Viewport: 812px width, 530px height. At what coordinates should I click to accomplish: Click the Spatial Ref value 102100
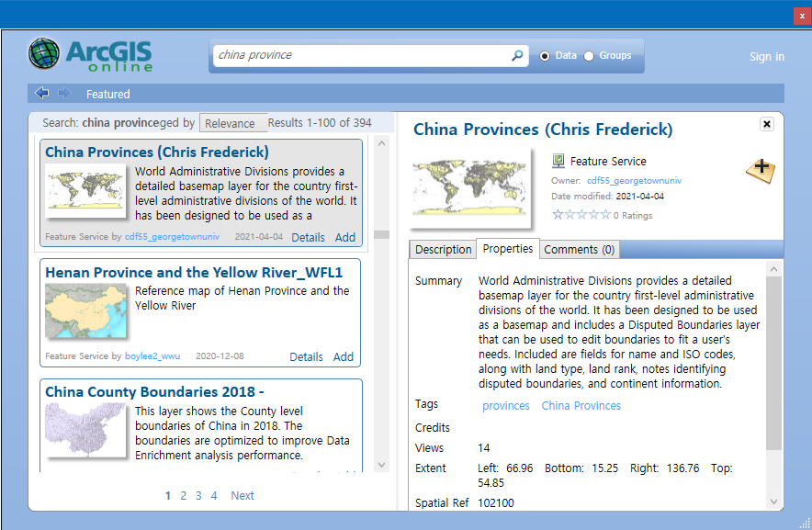point(496,503)
